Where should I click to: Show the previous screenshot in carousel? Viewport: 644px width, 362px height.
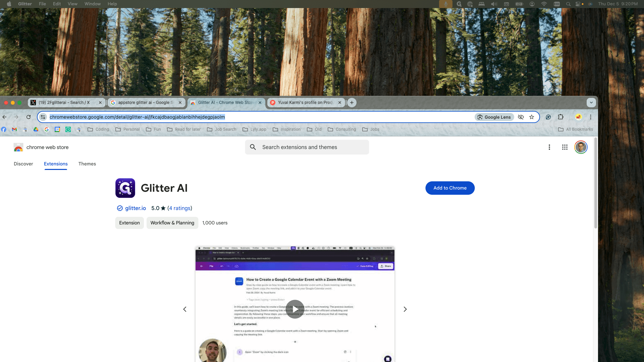click(185, 309)
